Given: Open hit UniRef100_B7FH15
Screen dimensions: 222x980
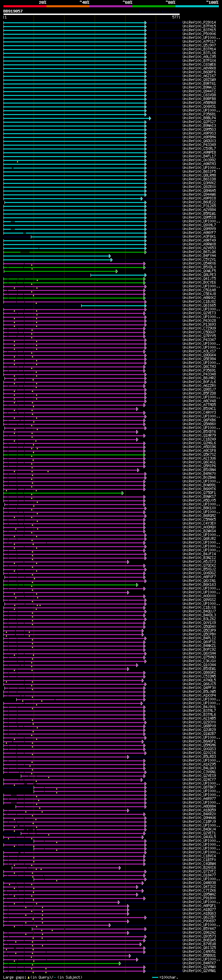Looking at the screenshot, I should tap(199, 26).
